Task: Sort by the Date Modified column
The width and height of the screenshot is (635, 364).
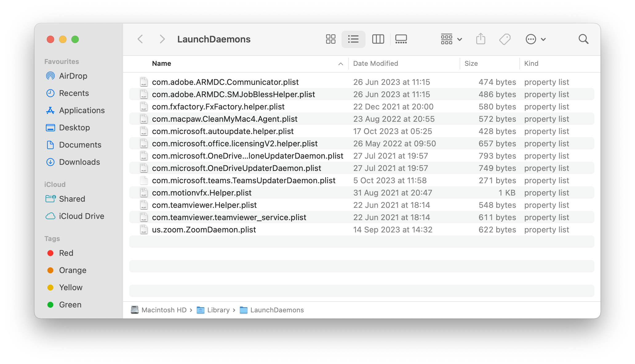Action: click(x=375, y=64)
